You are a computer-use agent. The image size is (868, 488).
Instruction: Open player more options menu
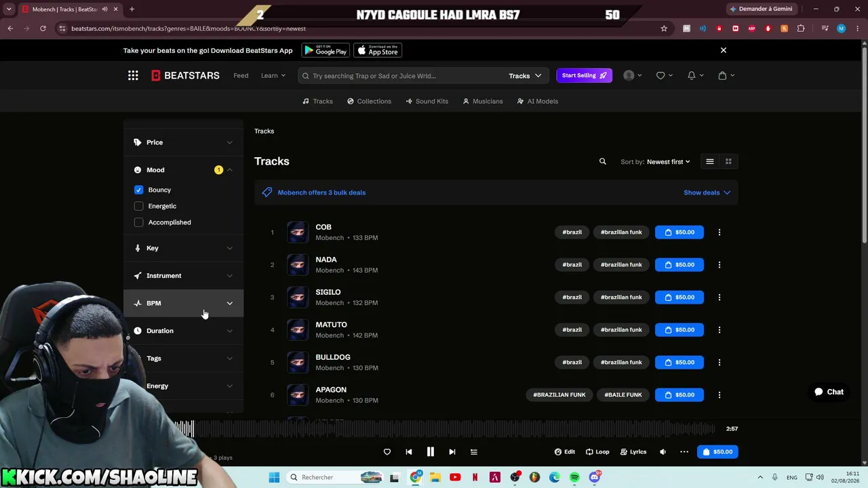coord(684,452)
